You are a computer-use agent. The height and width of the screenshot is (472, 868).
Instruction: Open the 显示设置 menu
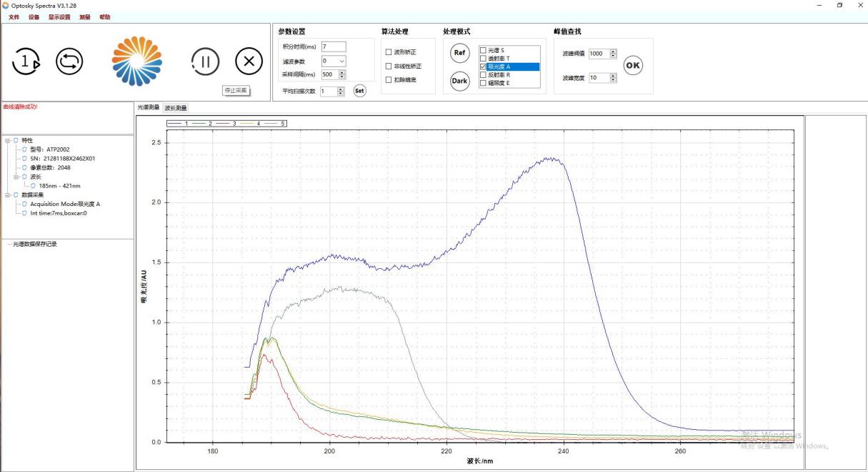[x=59, y=16]
